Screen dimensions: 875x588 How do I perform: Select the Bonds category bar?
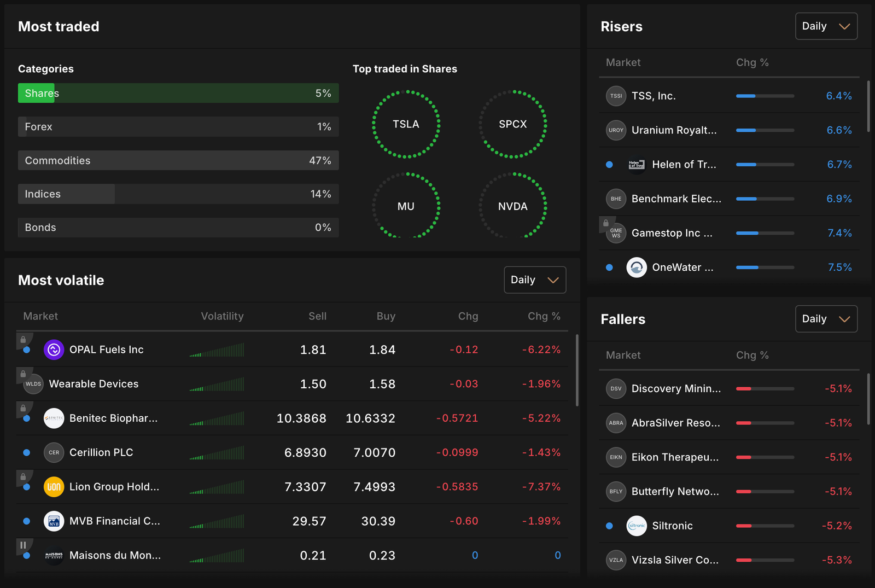coord(178,228)
